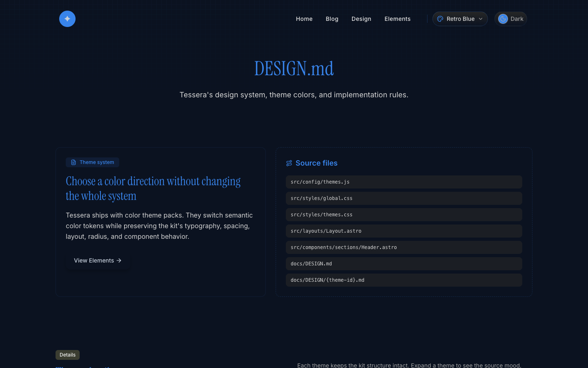Click the palette icon in theme selector
588x368 pixels.
click(x=440, y=19)
